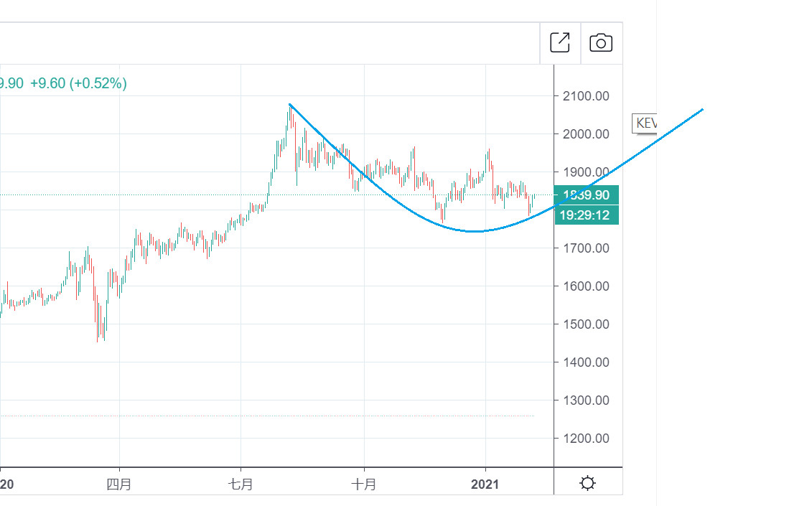
Task: Click the 1700.00 price axis label
Action: tap(587, 248)
